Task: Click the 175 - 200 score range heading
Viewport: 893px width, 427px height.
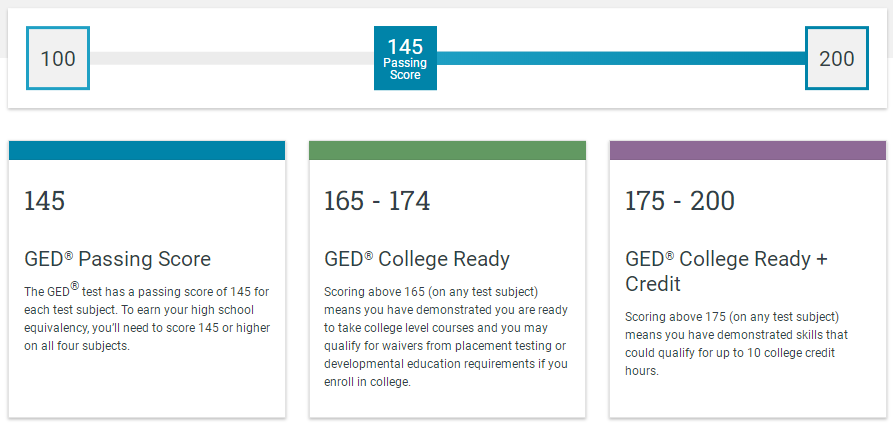Action: coord(679,201)
